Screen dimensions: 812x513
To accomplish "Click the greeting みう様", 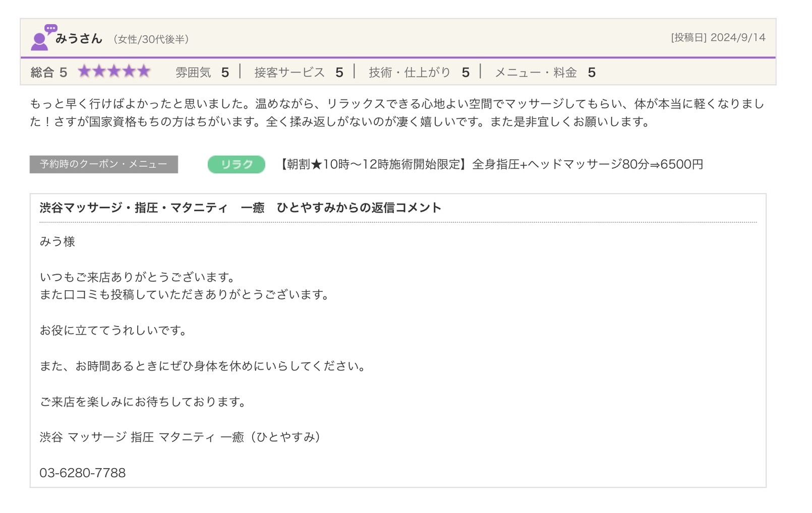I will tap(57, 241).
